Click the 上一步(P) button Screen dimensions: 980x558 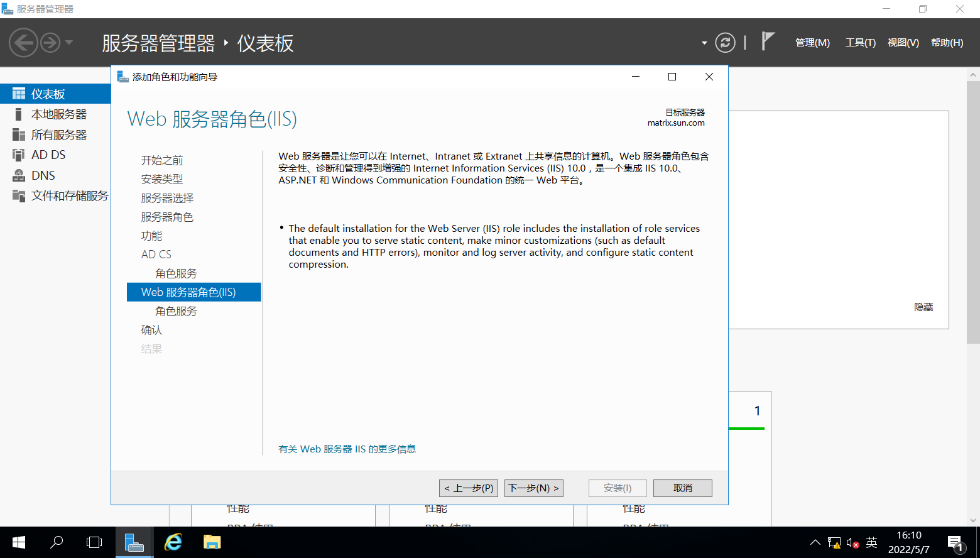[x=469, y=488]
